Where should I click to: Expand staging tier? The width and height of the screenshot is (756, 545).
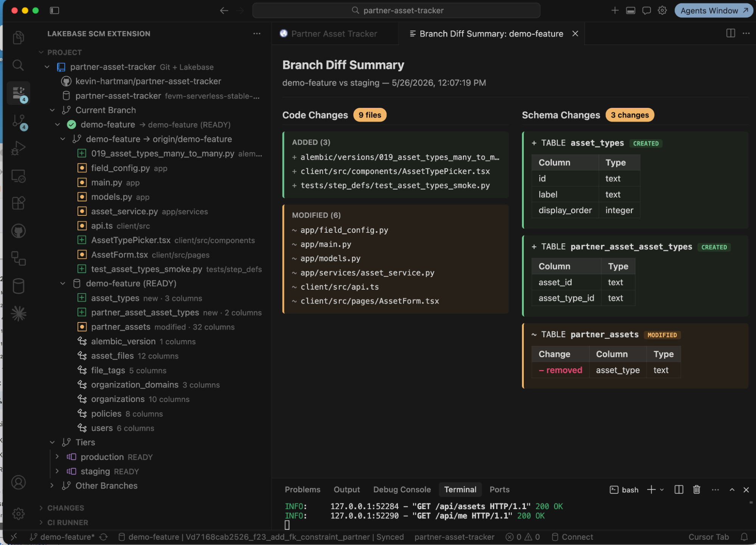tap(57, 471)
